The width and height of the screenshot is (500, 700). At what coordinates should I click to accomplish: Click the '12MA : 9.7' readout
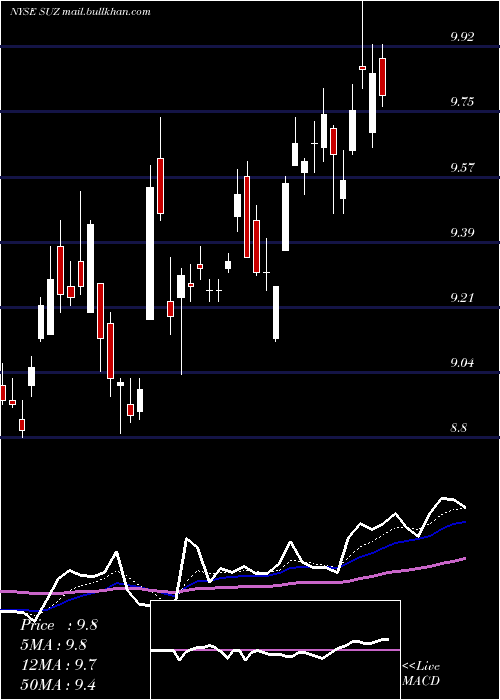[x=57, y=665]
